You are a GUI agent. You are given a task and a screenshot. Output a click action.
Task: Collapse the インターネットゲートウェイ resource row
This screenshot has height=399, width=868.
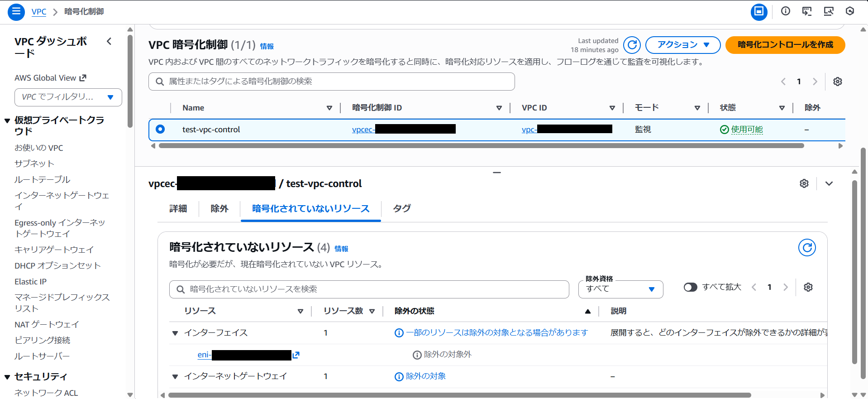175,377
